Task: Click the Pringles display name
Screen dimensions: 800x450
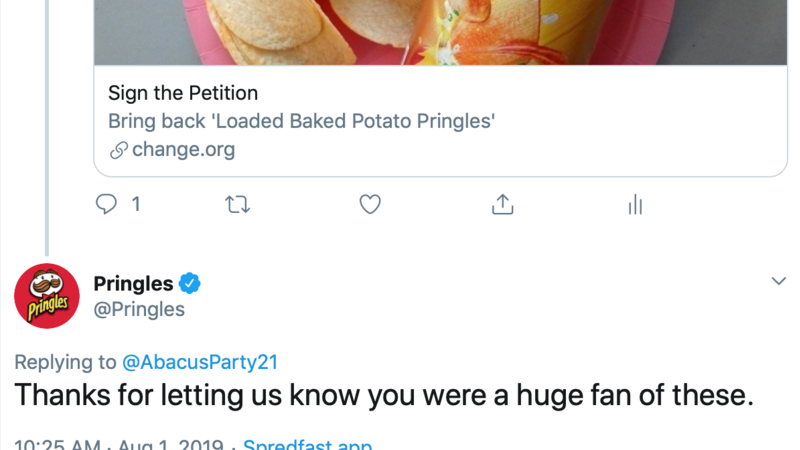Action: pos(133,284)
